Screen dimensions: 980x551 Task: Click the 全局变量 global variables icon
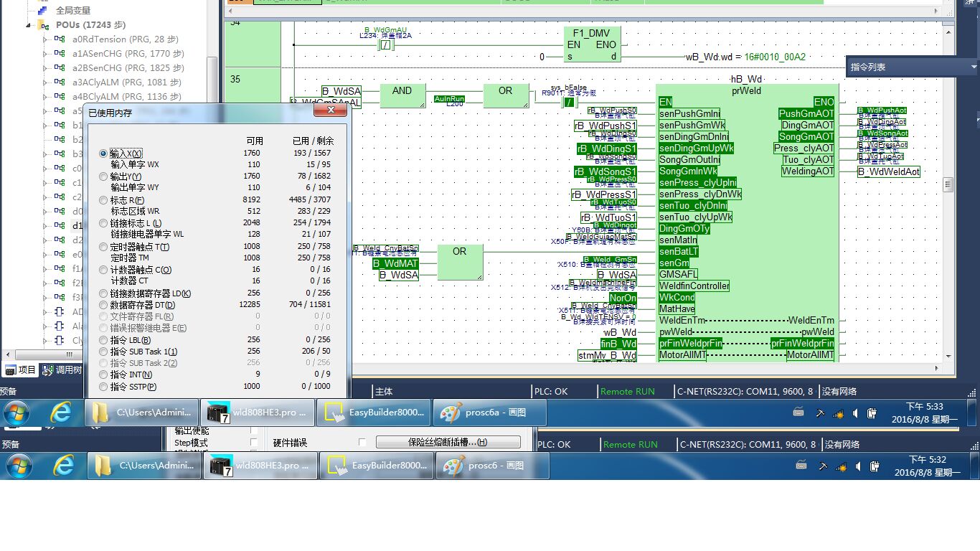(44, 11)
